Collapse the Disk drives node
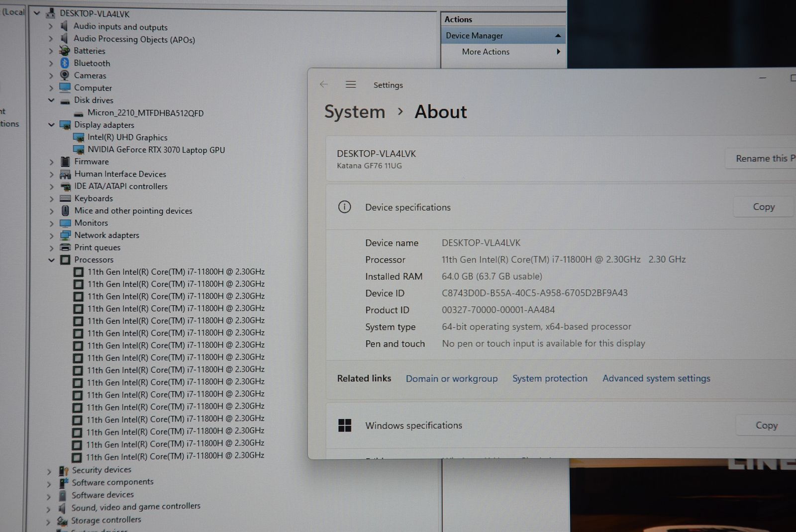The height and width of the screenshot is (532, 796). click(51, 100)
